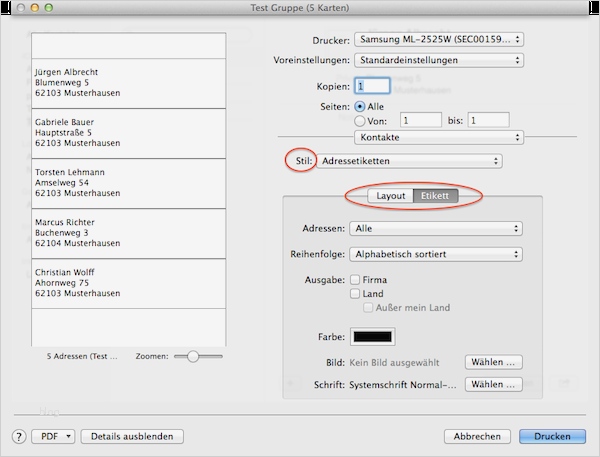The width and height of the screenshot is (600, 457).
Task: Click Systemschrift Normal font text
Action: pos(403,385)
